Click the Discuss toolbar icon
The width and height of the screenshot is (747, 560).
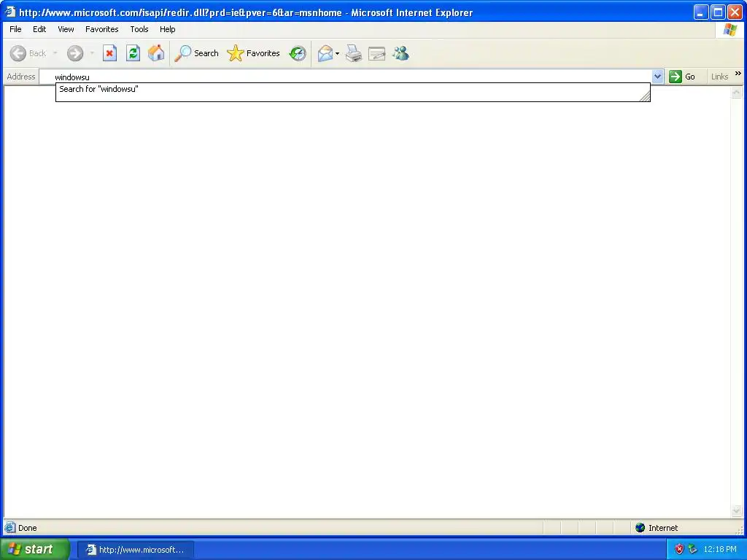(377, 53)
